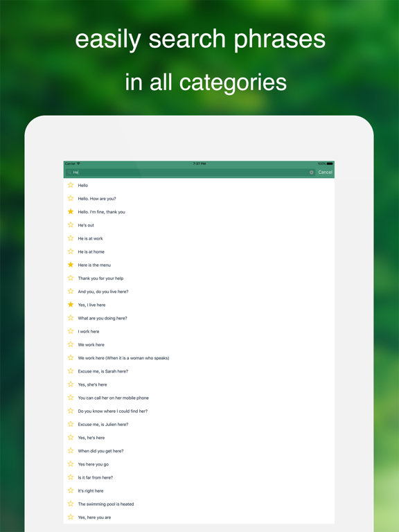Click star for "Yes here you go"

pyautogui.click(x=71, y=464)
